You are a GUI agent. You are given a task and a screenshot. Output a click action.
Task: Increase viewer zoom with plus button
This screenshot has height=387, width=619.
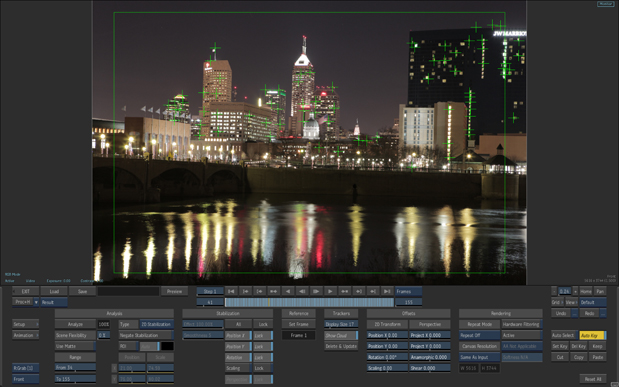click(575, 291)
